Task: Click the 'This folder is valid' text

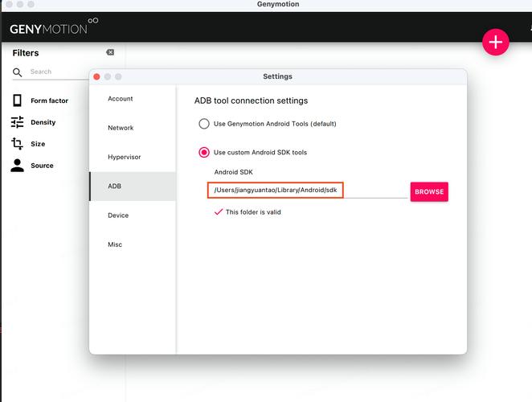Action: (253, 212)
